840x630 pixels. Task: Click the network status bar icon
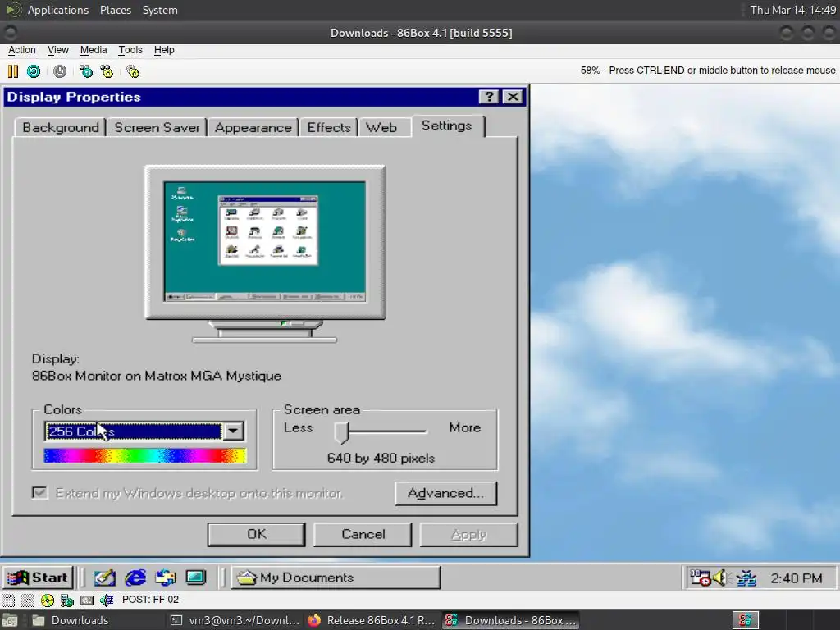[x=67, y=600]
